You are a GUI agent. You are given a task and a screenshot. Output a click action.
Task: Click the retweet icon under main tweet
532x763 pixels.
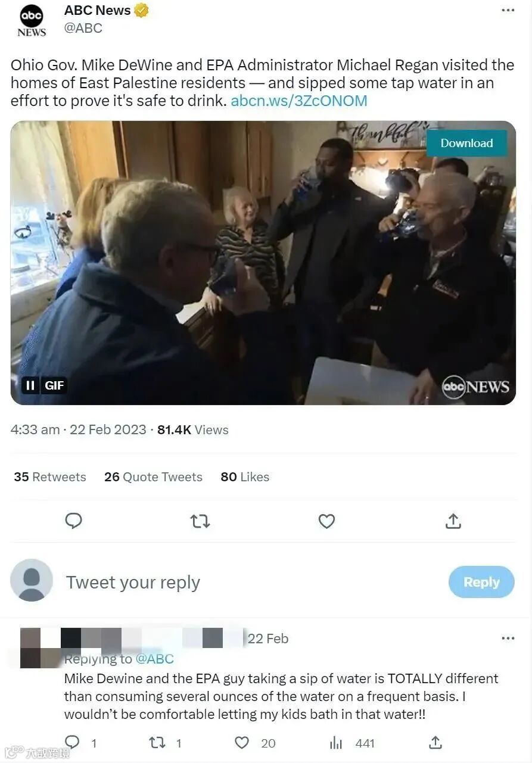[200, 522]
